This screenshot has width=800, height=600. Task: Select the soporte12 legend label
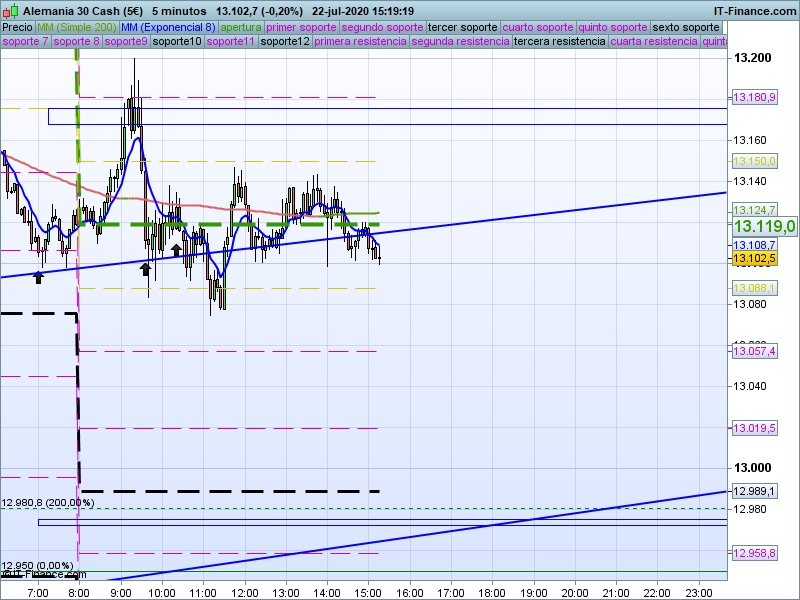(284, 42)
